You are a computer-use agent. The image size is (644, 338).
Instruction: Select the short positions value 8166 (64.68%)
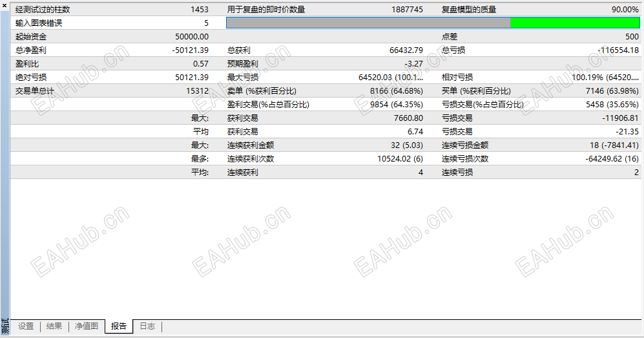(x=397, y=90)
